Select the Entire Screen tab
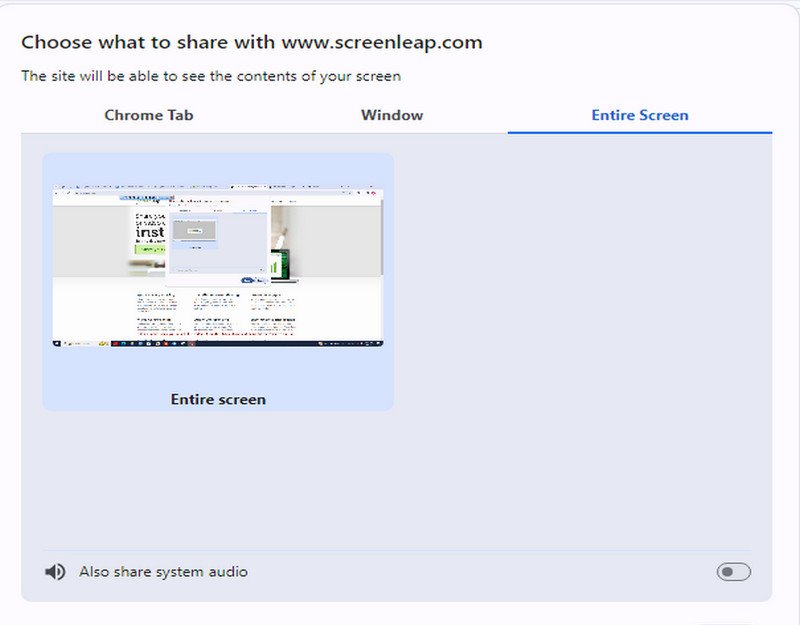The image size is (800, 625). pos(640,115)
